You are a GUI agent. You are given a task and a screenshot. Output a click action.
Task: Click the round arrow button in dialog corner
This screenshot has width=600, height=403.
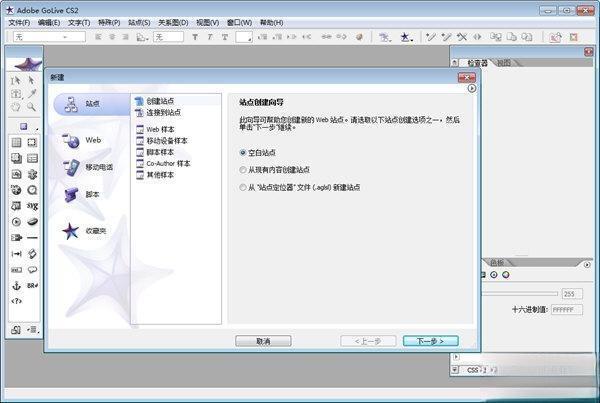(x=472, y=88)
